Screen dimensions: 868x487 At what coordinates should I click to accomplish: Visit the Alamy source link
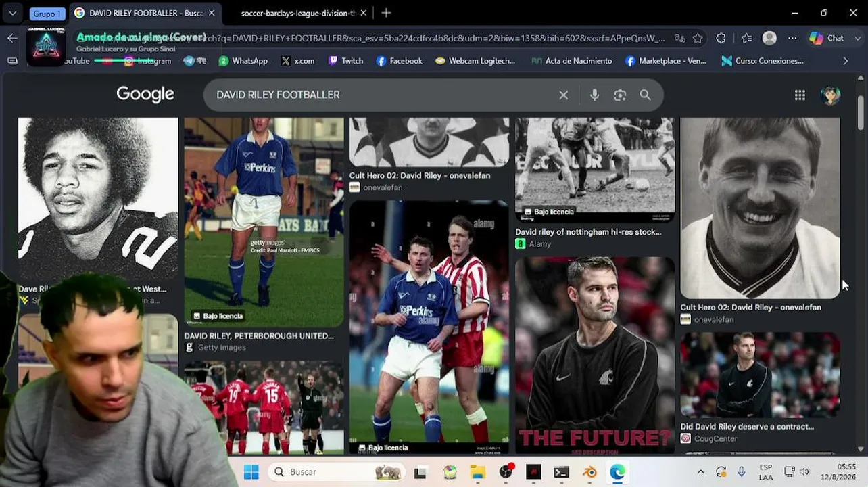click(533, 244)
